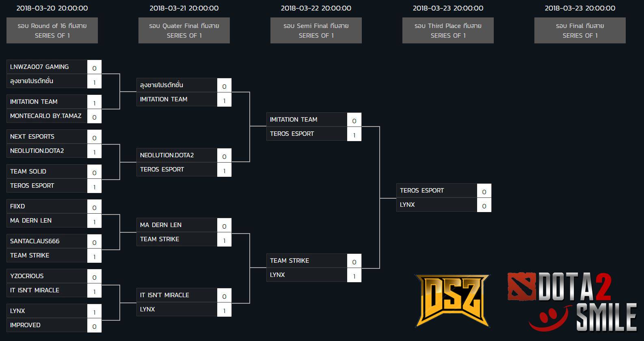The width and height of the screenshot is (644, 341).
Task: Open FIIXD team entry
Action: (47, 206)
